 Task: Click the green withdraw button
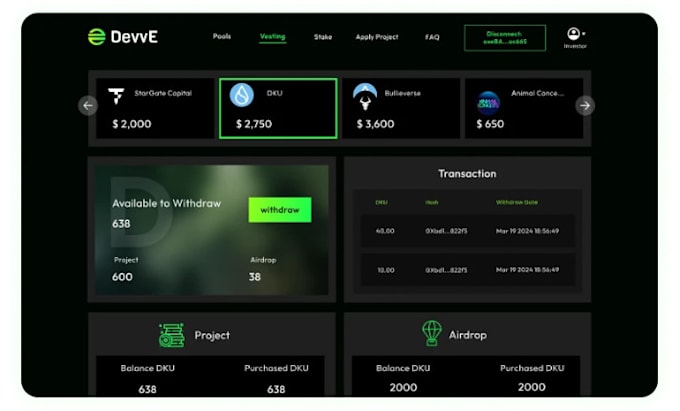click(280, 210)
